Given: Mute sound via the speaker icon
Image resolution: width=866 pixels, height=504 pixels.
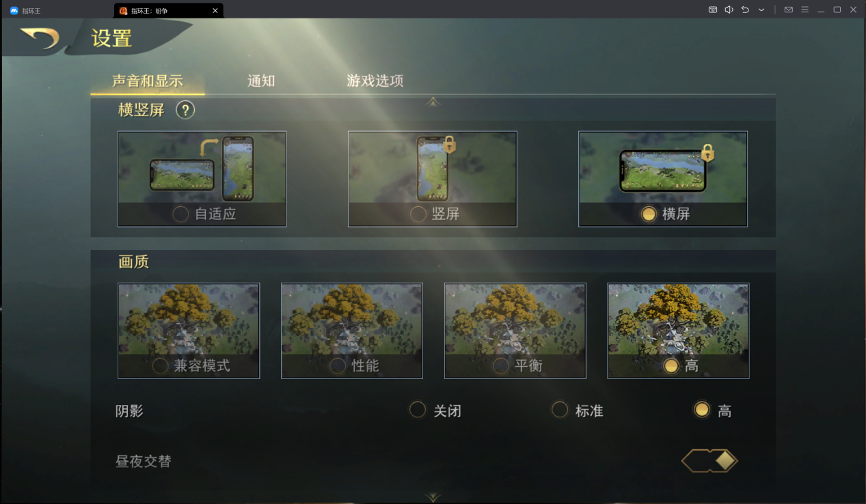Looking at the screenshot, I should click(729, 10).
